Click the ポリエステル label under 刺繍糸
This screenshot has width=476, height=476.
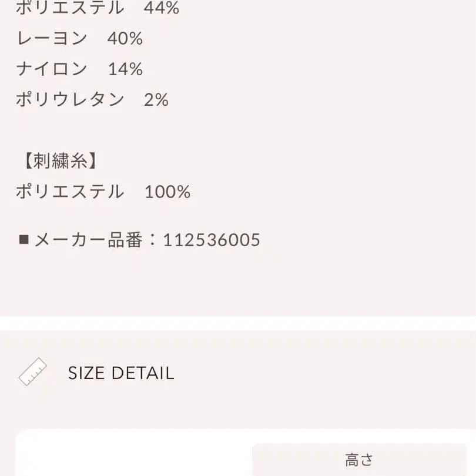[70, 192]
